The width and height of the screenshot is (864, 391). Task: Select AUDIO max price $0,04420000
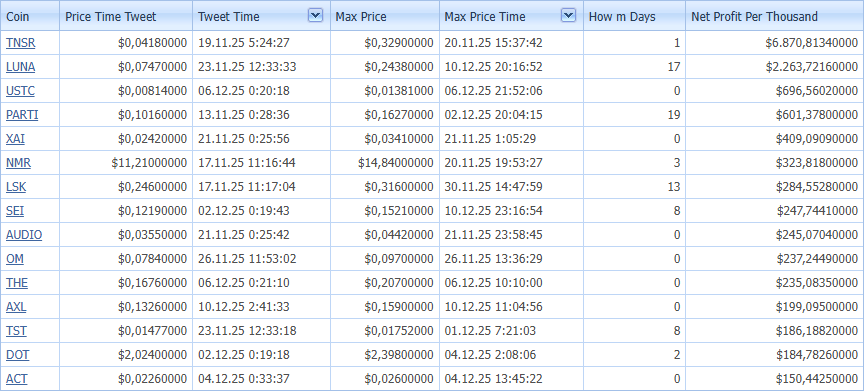[x=398, y=235]
